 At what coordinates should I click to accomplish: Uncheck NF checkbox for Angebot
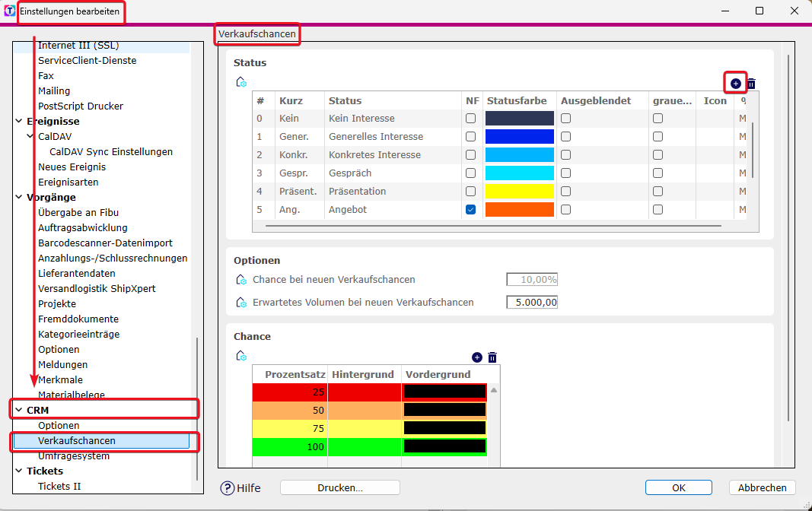point(470,209)
